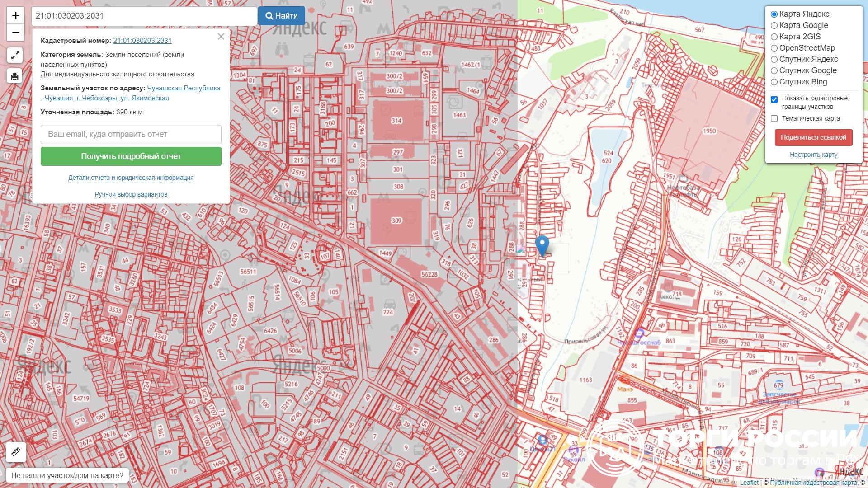This screenshot has width=868, height=488.
Task: Zoom in the map with plus button
Action: point(15,15)
